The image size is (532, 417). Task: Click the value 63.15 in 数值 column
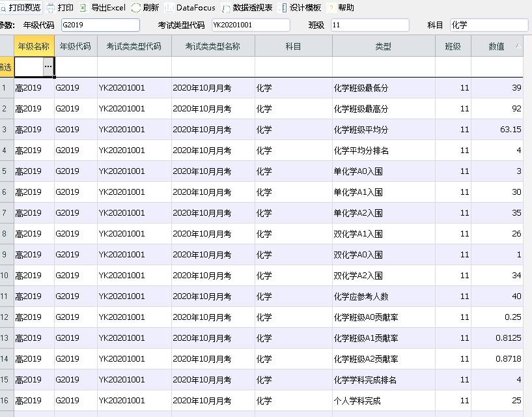click(511, 130)
